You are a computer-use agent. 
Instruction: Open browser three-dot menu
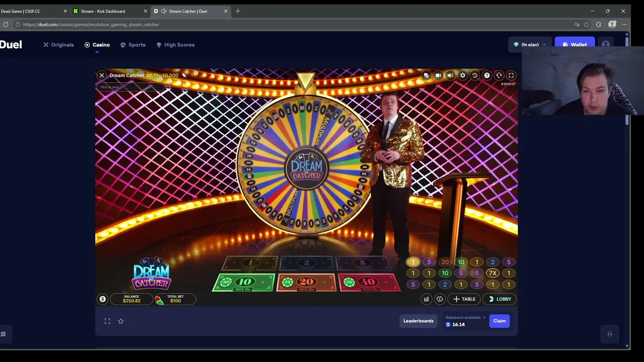tap(624, 25)
